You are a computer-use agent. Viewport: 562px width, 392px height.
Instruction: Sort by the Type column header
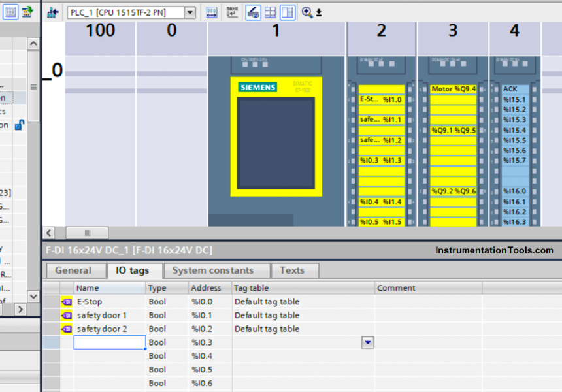[x=167, y=288]
